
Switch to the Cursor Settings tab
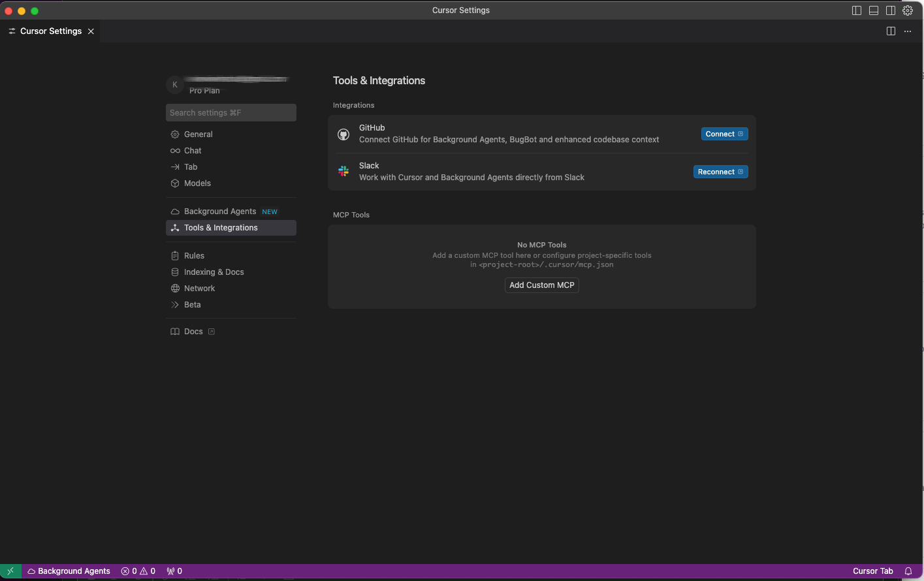tap(50, 31)
